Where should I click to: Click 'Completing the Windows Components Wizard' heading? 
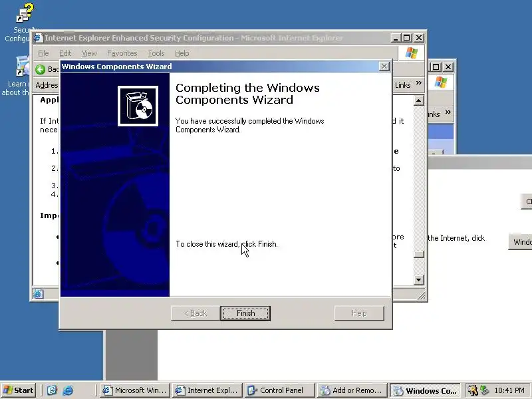pos(247,94)
